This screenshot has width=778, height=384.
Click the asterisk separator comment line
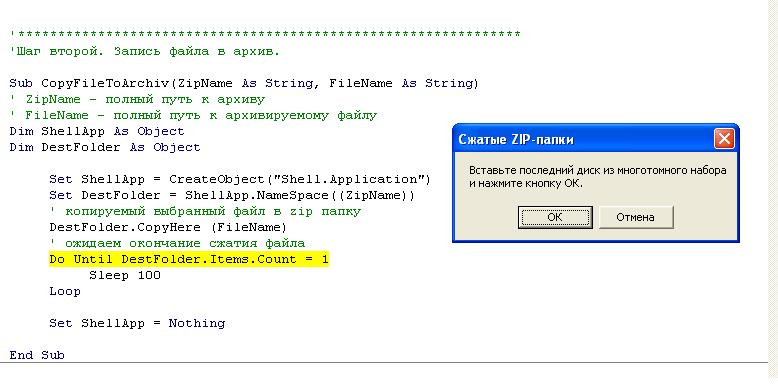click(264, 34)
